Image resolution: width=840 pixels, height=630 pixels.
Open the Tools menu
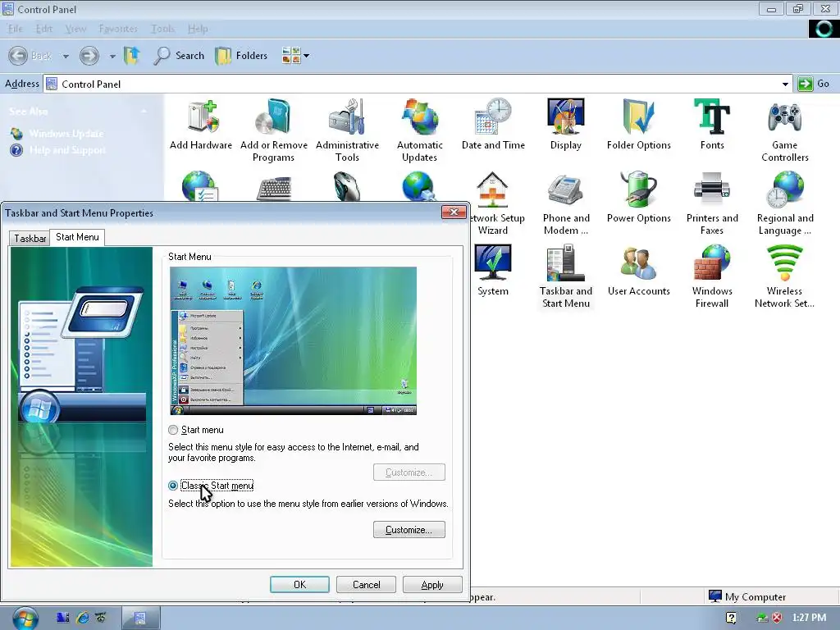point(162,29)
